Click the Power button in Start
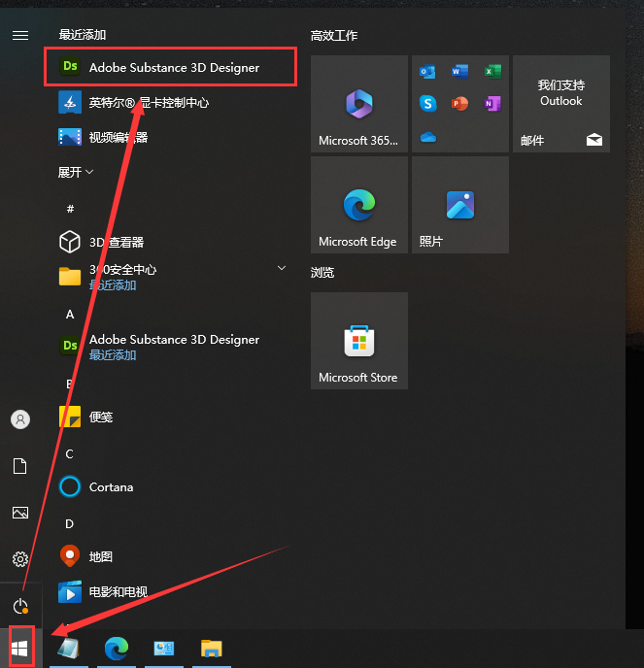The height and width of the screenshot is (668, 644). (x=20, y=606)
